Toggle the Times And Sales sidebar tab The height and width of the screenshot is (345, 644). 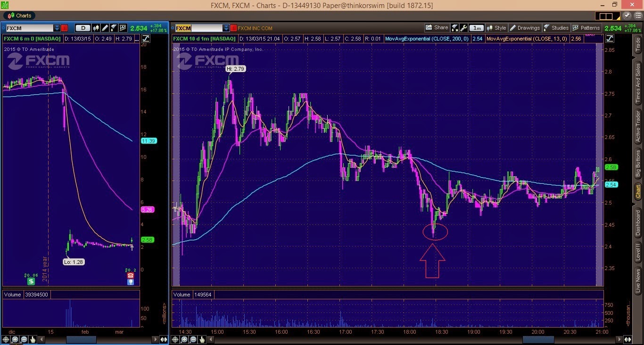point(638,83)
